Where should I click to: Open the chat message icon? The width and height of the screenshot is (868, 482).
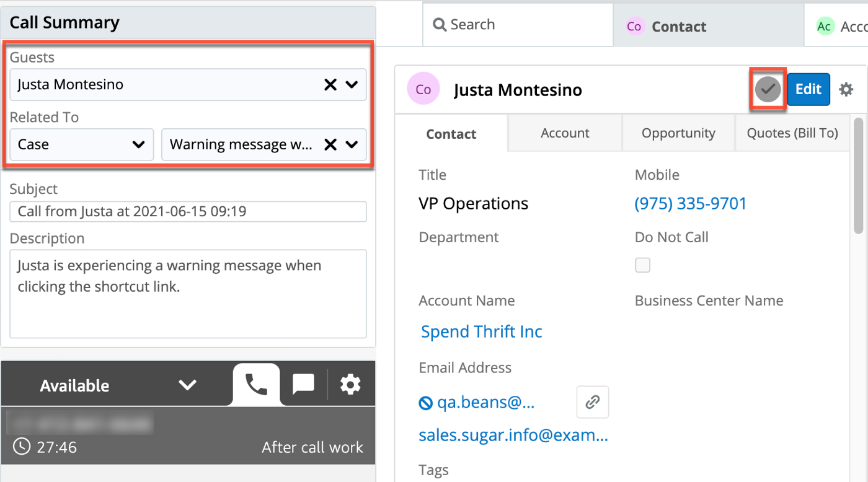tap(303, 385)
